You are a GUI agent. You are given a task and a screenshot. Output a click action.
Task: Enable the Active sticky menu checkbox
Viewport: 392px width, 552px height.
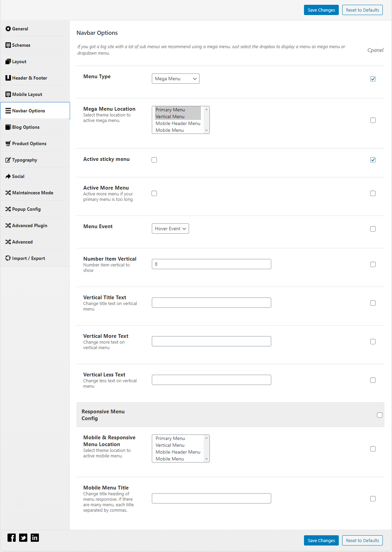(x=154, y=160)
